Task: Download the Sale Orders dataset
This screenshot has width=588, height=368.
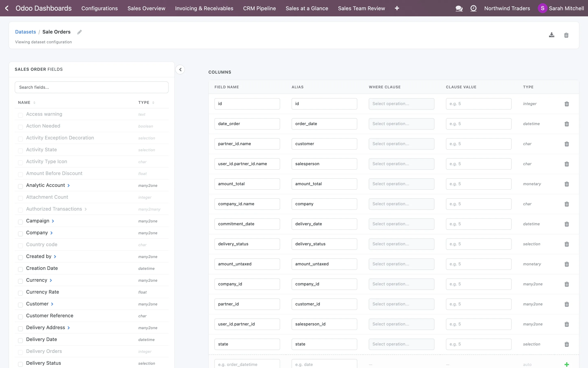Action: [551, 35]
